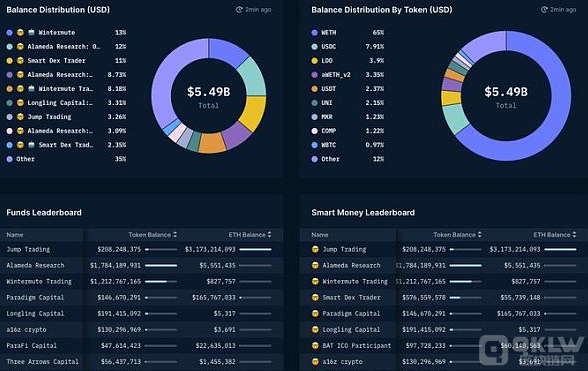Click $97,728,233 BAT ICO Participant token balance

[426, 346]
